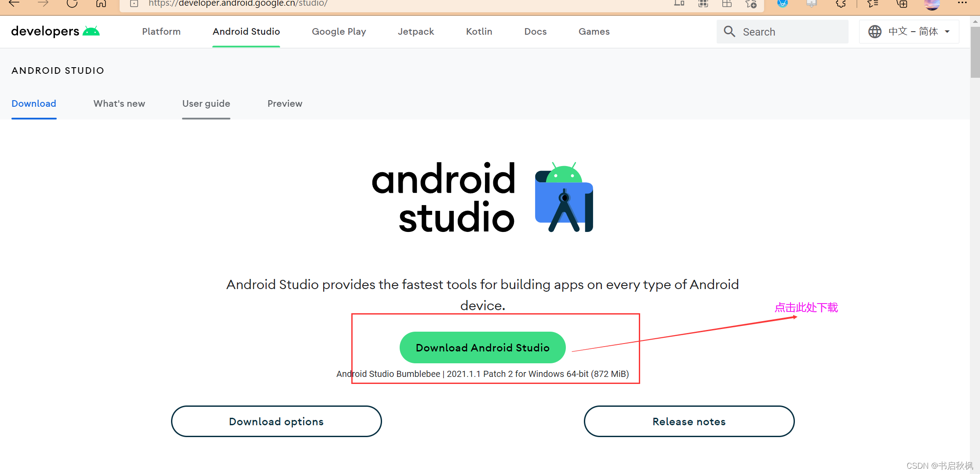The width and height of the screenshot is (980, 474).
Task: Open the browser settings and more menu
Action: tap(962, 3)
